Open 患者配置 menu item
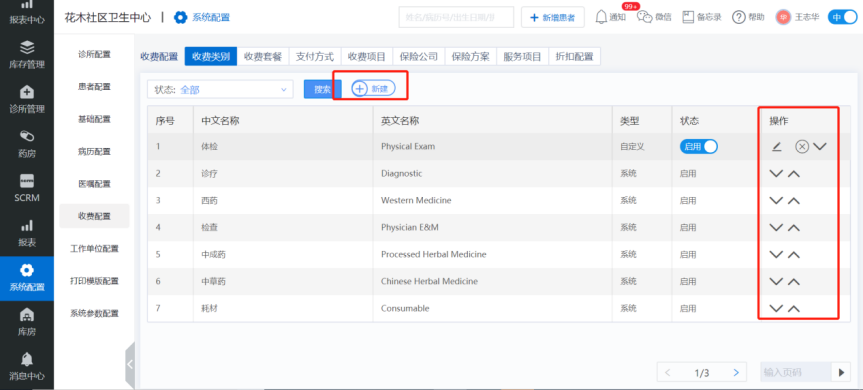 pyautogui.click(x=95, y=86)
